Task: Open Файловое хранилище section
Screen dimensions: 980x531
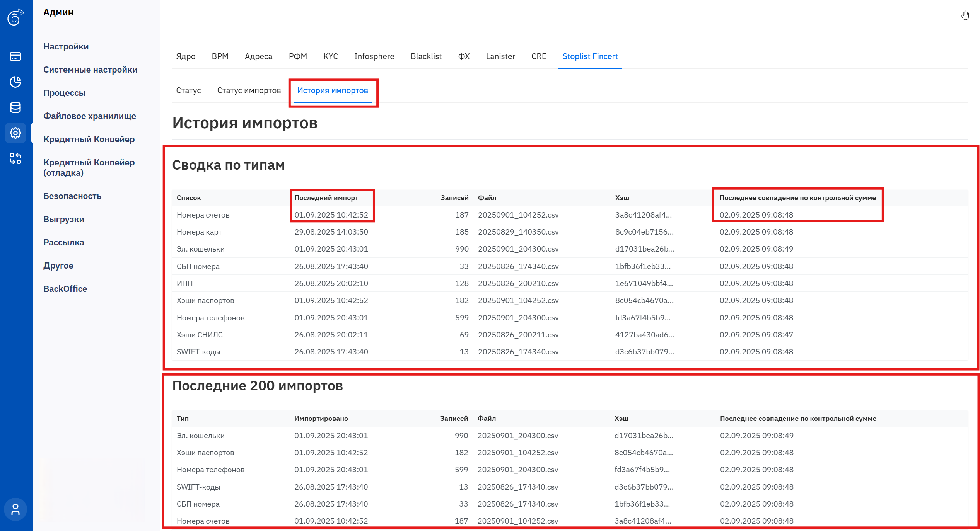Action: click(x=90, y=116)
